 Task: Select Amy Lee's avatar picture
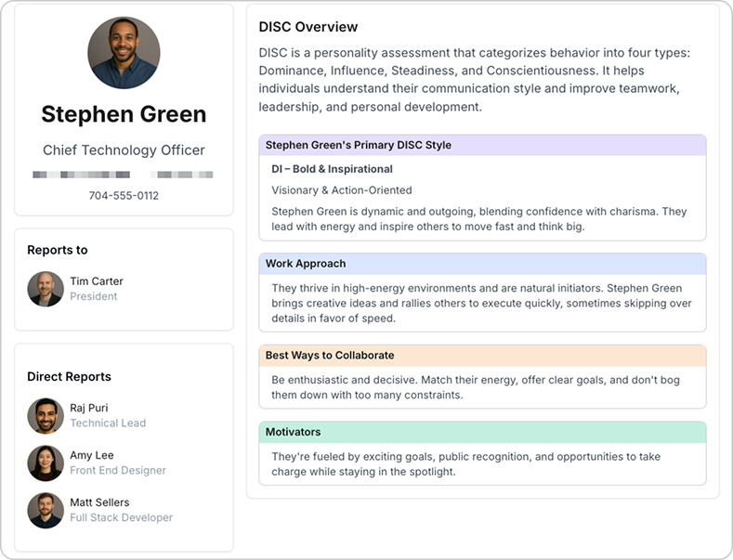click(46, 462)
